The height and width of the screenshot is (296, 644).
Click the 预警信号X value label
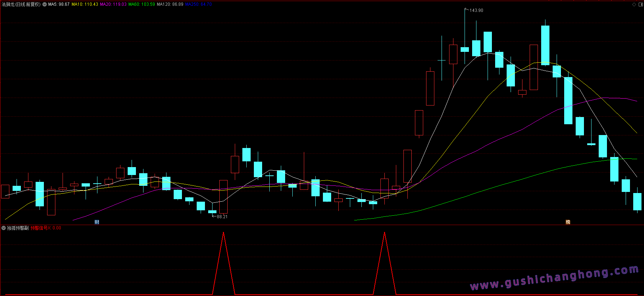46,228
